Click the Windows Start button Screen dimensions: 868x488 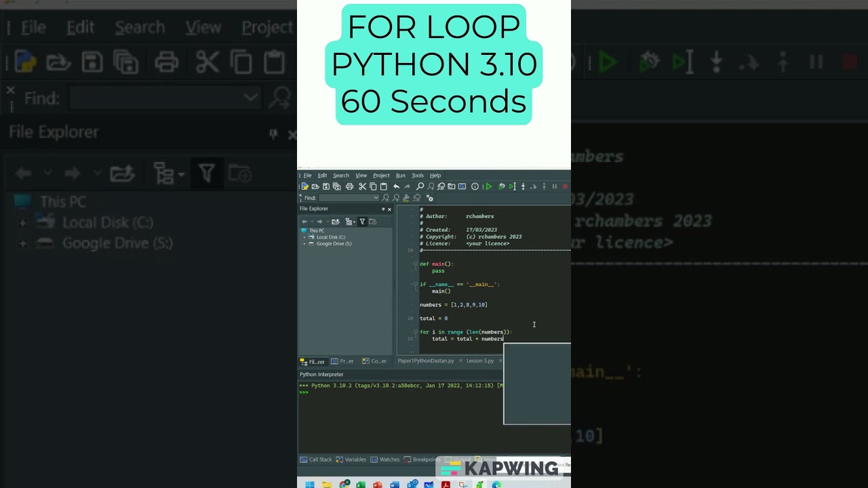pyautogui.click(x=310, y=485)
